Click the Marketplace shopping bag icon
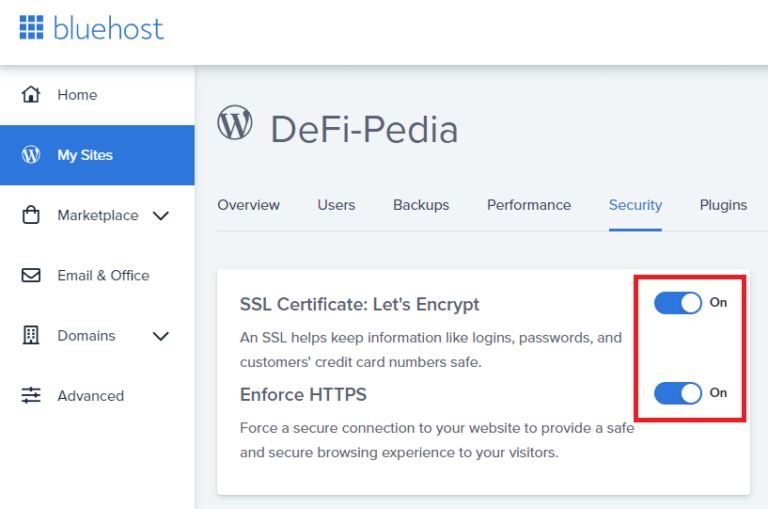Screen dimensions: 768x509 tap(31, 215)
